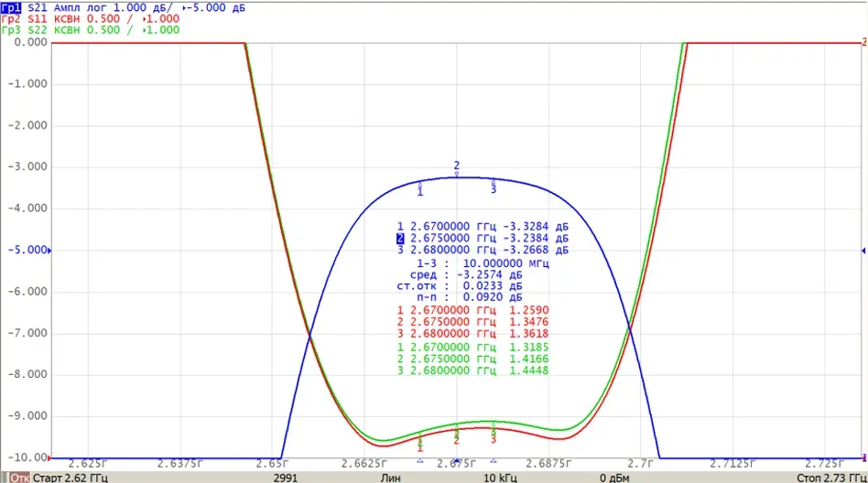Viewport: 868px width, 483px height.
Task: Click the 2.7Г frequency axis label
Action: pos(641,464)
